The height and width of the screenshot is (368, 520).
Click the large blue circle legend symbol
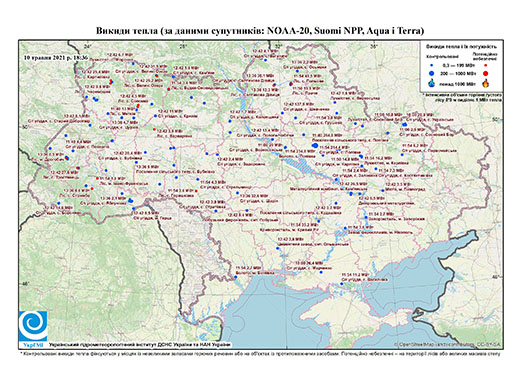coord(431,73)
